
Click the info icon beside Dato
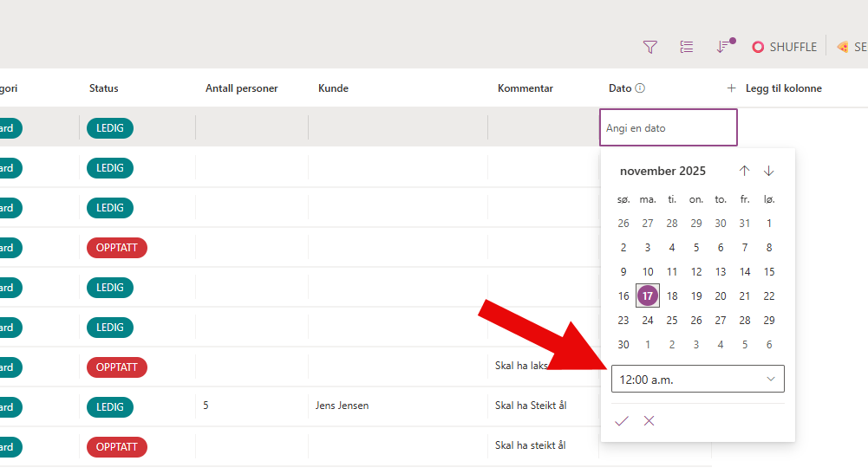(640, 88)
